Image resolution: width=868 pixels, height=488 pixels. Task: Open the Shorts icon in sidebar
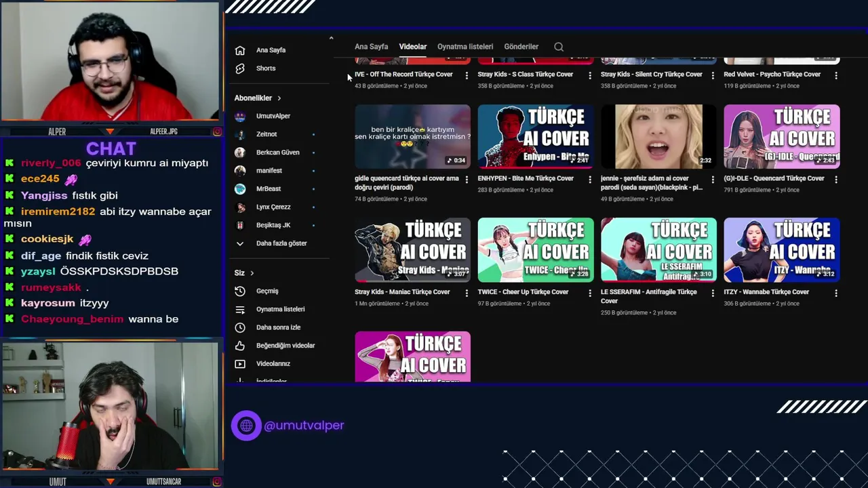pyautogui.click(x=239, y=68)
